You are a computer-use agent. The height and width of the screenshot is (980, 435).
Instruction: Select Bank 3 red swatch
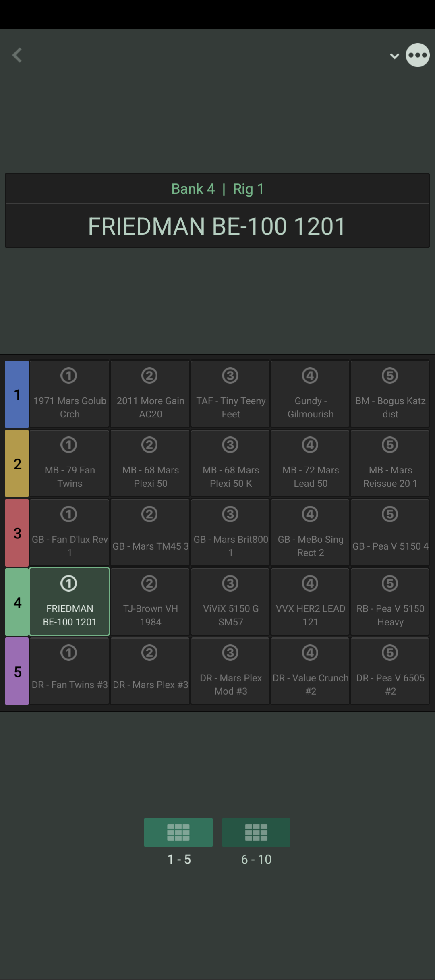[17, 533]
